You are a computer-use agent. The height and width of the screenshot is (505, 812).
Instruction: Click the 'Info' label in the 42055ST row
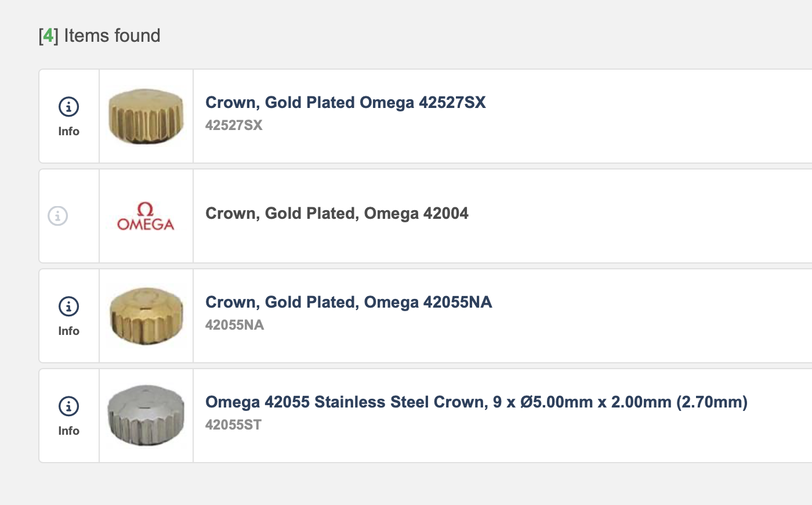(68, 431)
